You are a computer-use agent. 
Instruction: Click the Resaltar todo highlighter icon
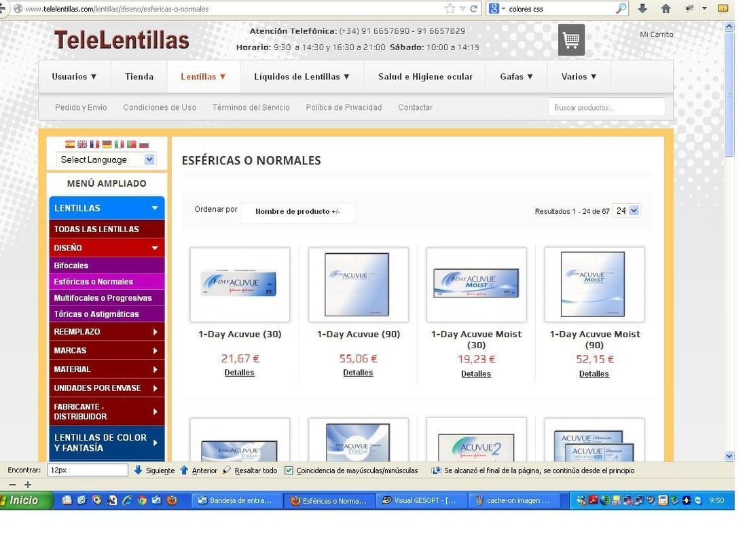tap(227, 470)
